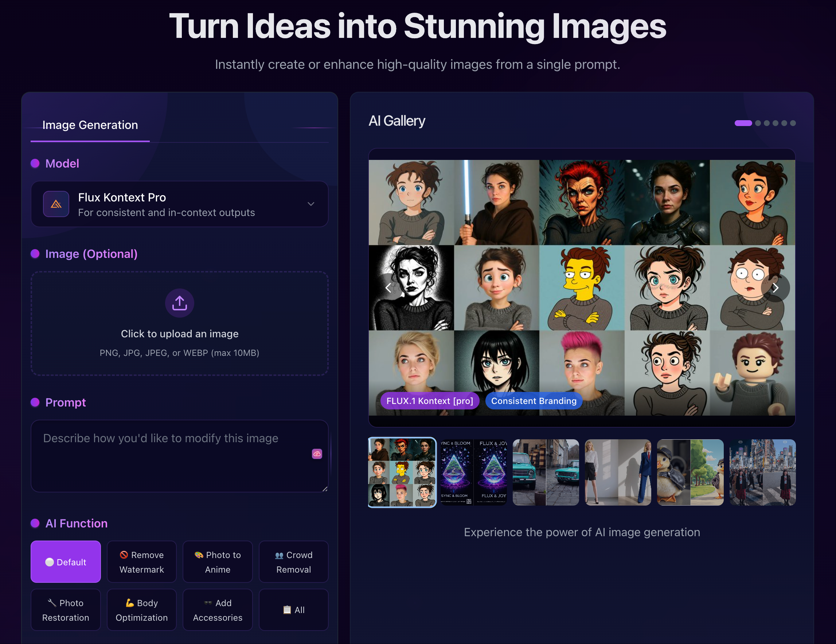Select the Sync & Bloom poster thumbnail
The image size is (836, 644).
click(474, 472)
